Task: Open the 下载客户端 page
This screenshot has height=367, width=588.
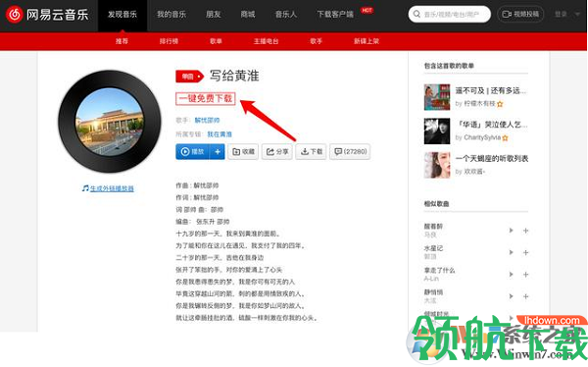Action: [335, 15]
